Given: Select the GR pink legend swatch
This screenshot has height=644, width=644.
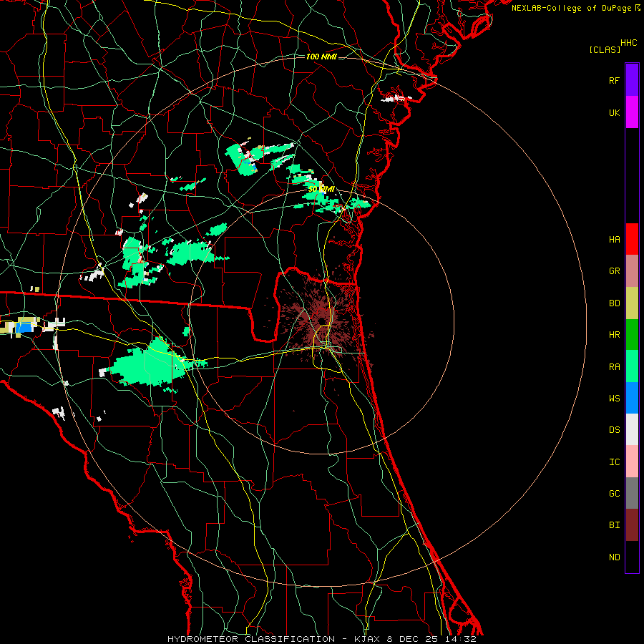Looking at the screenshot, I should [x=632, y=271].
